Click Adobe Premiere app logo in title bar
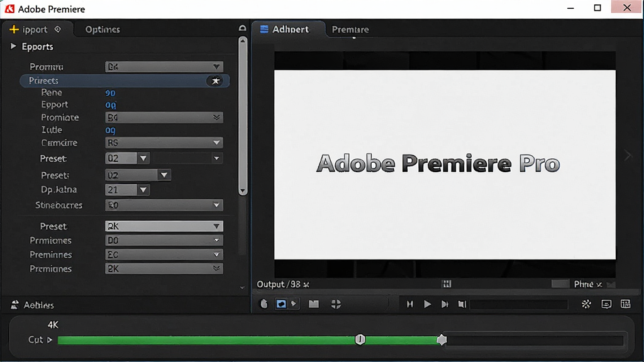 coord(9,9)
